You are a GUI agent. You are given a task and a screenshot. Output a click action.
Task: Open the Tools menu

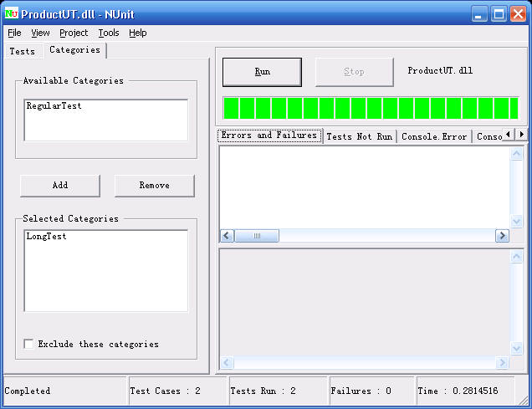109,33
